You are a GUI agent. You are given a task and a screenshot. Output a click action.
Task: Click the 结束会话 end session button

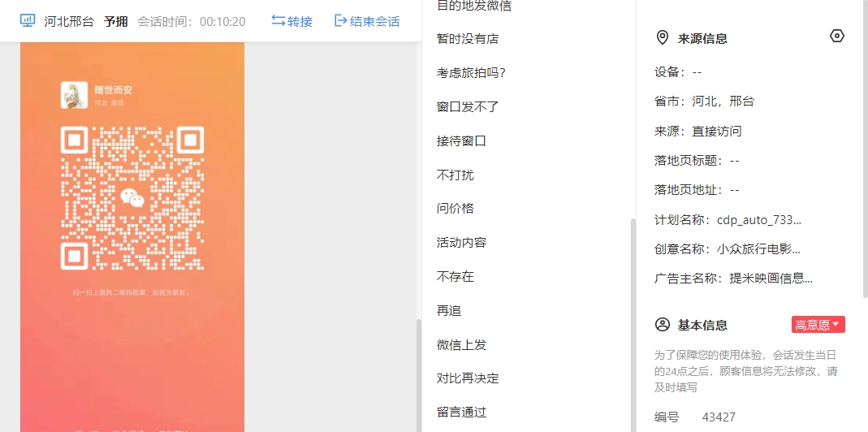point(367,22)
